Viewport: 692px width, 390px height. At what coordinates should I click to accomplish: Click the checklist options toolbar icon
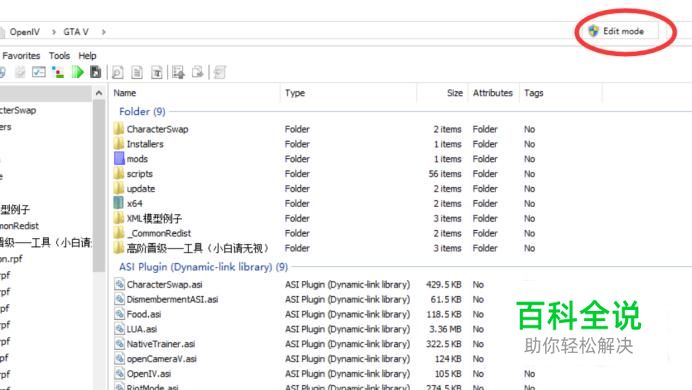[x=39, y=72]
